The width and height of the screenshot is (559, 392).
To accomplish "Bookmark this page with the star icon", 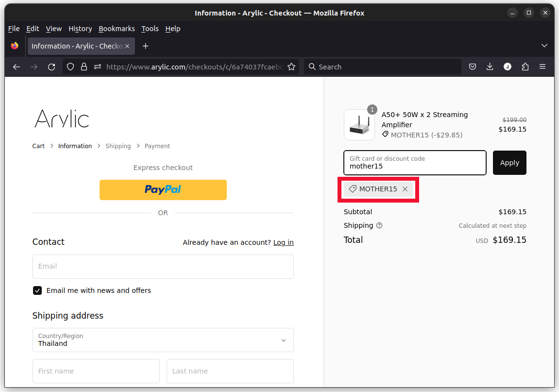I will click(291, 67).
